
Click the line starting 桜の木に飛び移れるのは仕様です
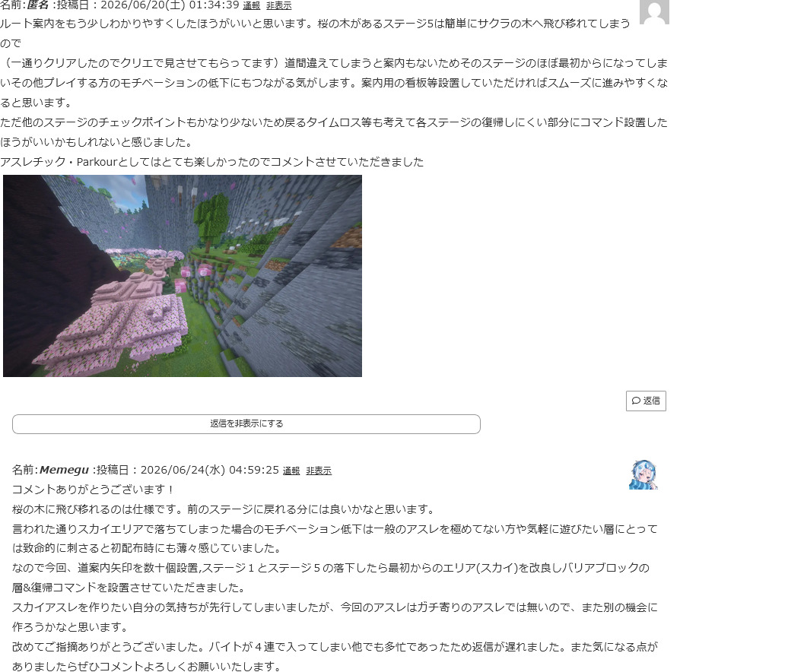[x=224, y=509]
